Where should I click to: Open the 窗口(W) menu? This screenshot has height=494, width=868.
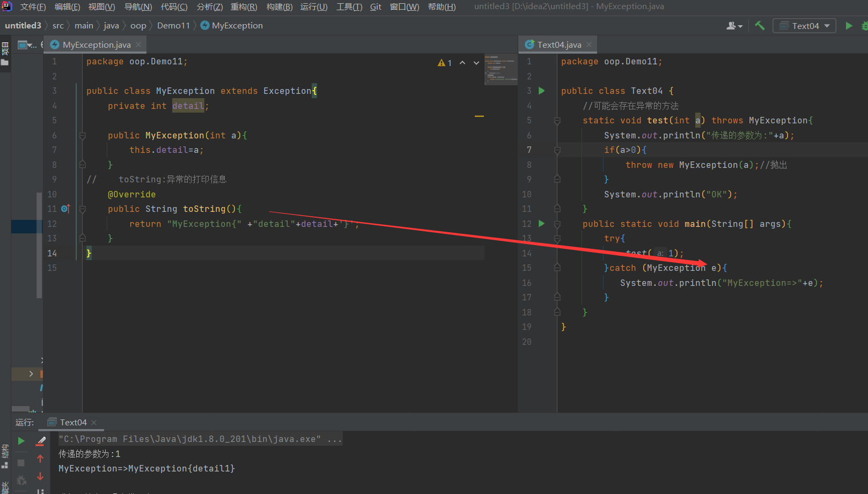click(404, 7)
